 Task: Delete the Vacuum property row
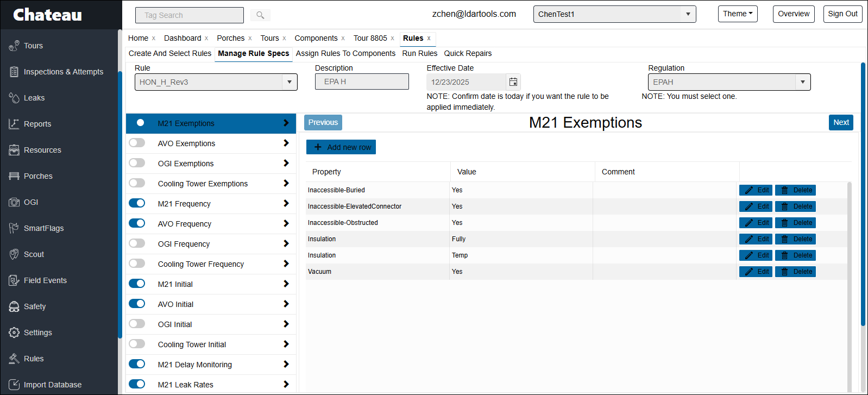pos(796,272)
